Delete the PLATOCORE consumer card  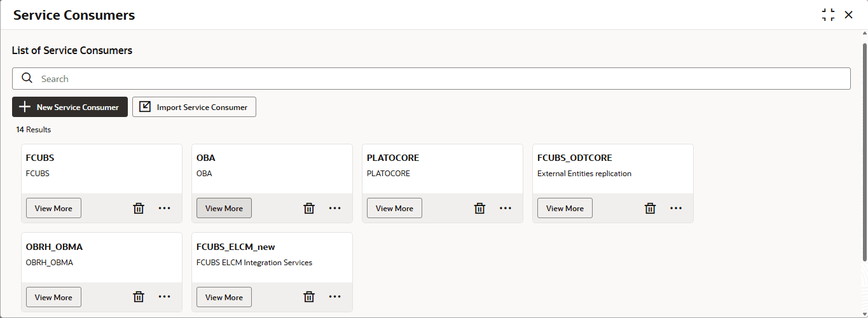pos(479,208)
